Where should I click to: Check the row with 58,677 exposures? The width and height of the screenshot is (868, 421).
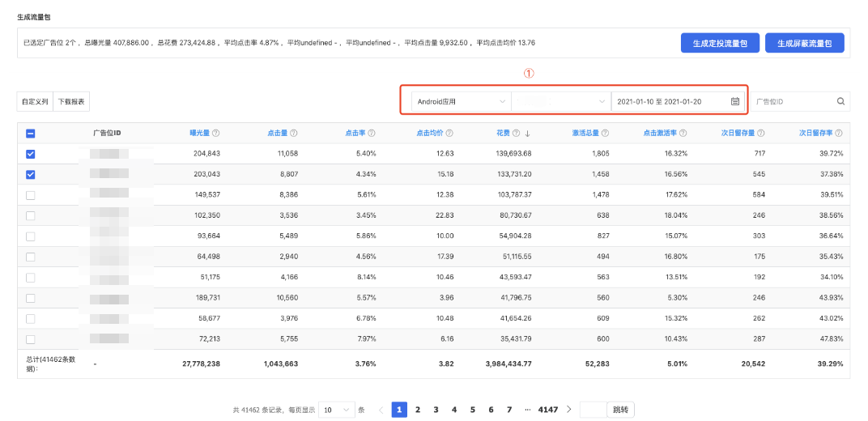(x=31, y=319)
